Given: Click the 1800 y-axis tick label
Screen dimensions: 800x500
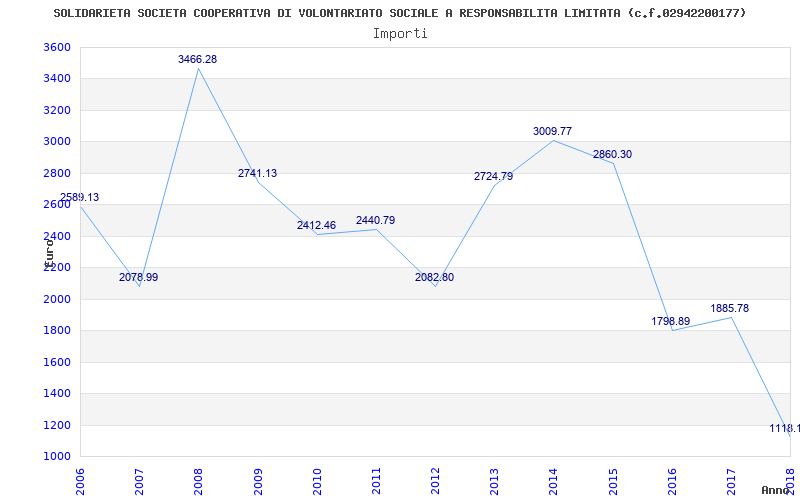Looking at the screenshot, I should 57,331.
